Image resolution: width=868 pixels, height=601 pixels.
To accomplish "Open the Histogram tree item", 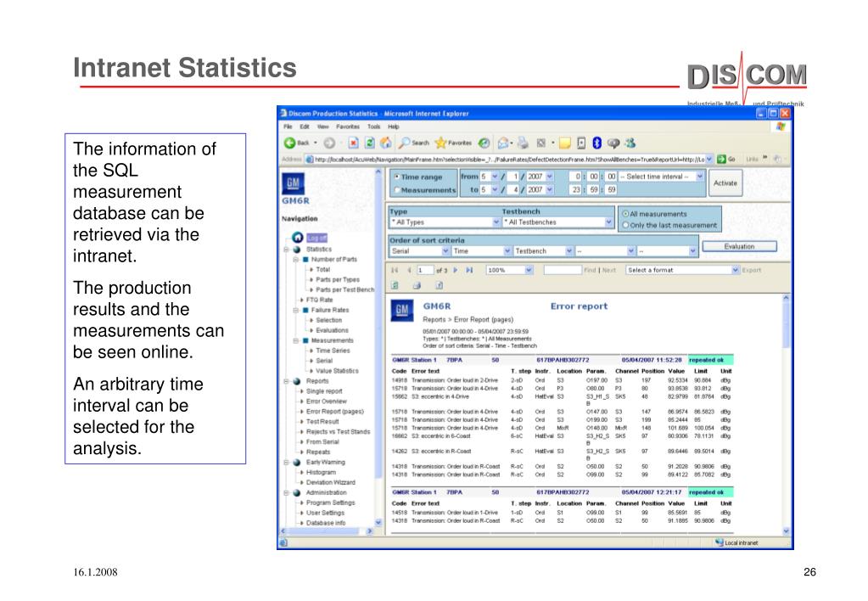I will [321, 473].
